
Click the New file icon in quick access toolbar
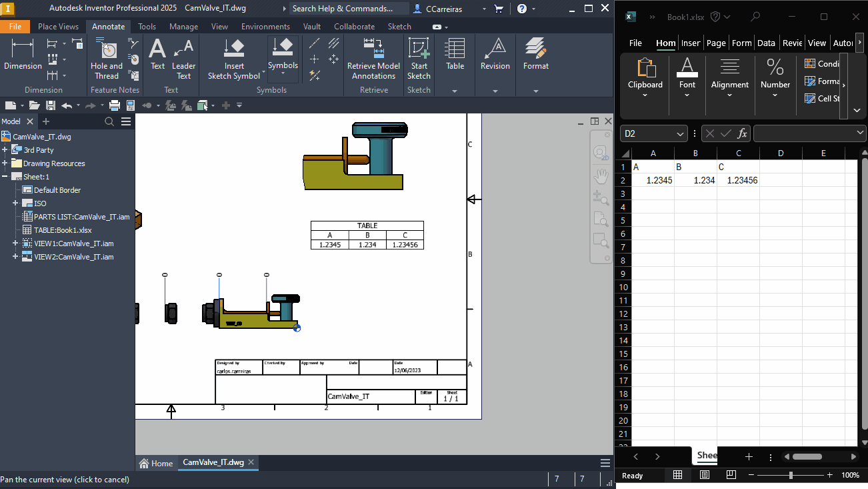click(x=10, y=105)
